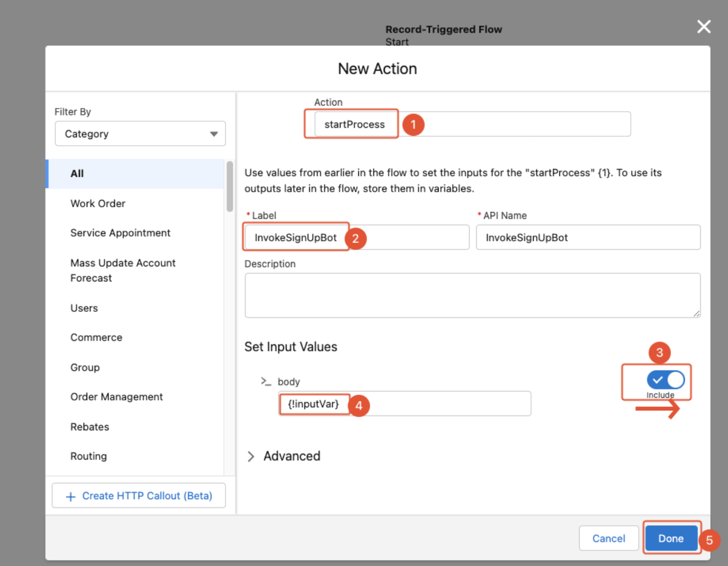Click into the Description text area
The width and height of the screenshot is (728, 566).
pyautogui.click(x=472, y=295)
